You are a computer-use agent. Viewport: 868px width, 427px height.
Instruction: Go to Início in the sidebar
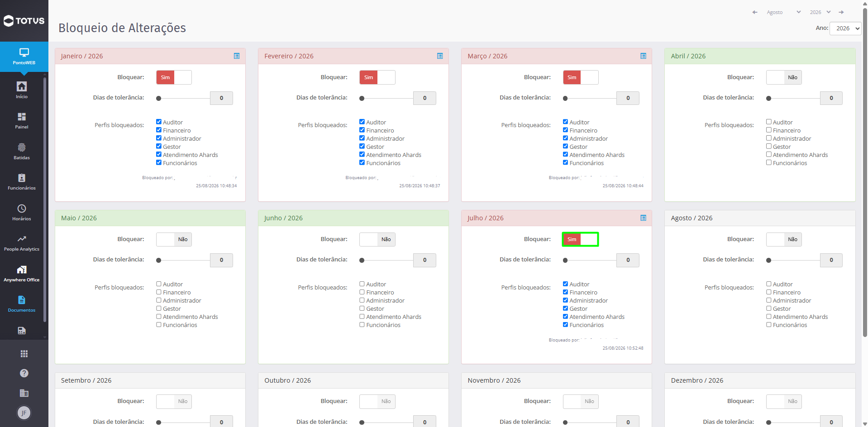click(x=22, y=90)
